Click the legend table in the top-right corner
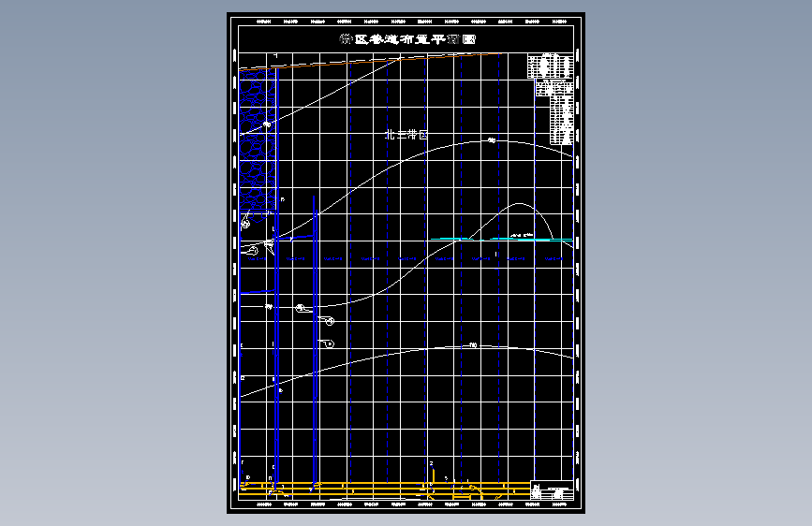Screen dimensions: 812x526 [x=551, y=98]
